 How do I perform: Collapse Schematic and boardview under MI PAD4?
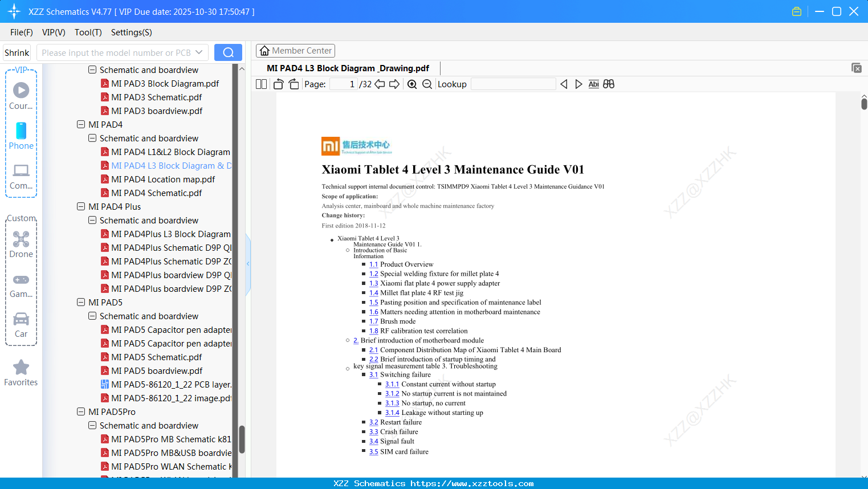92,138
